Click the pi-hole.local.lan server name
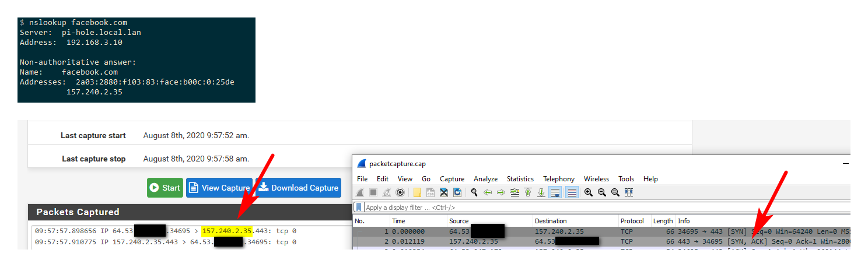Screen dimensions: 868x267 pyautogui.click(x=101, y=33)
